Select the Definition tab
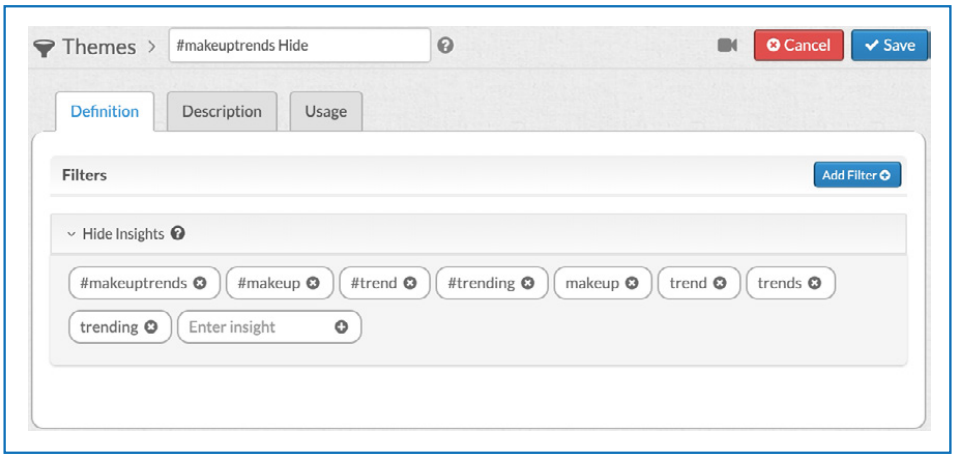Image resolution: width=955 pixels, height=456 pixels. [105, 111]
